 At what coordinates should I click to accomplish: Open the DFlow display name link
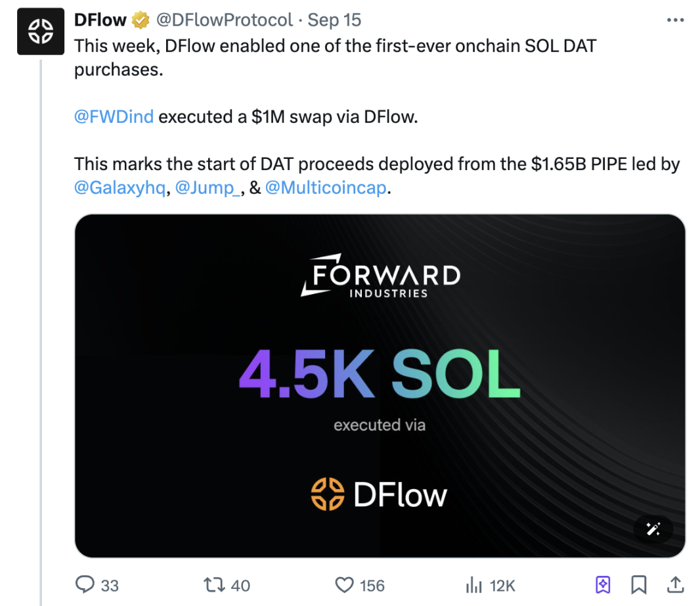[100, 20]
